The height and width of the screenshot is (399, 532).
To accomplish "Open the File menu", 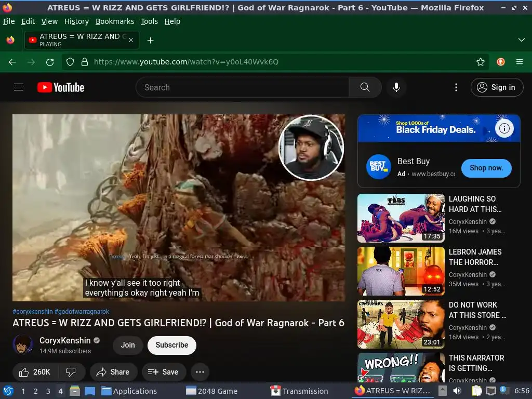I will coord(9,21).
